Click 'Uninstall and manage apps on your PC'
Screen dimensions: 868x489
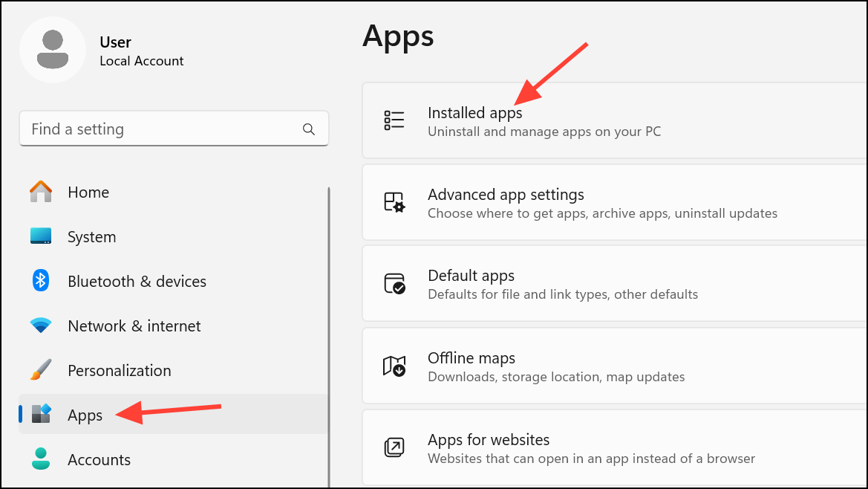(x=544, y=132)
